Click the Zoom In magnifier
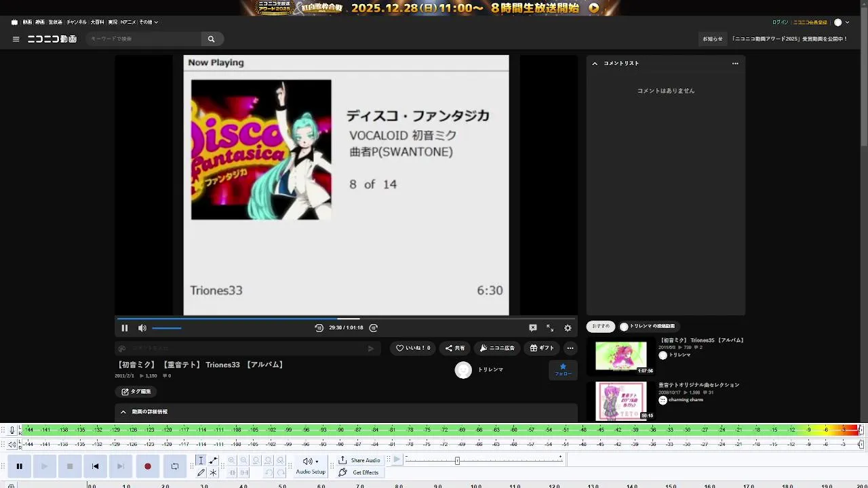Screen dimensions: 868x488 (232, 460)
